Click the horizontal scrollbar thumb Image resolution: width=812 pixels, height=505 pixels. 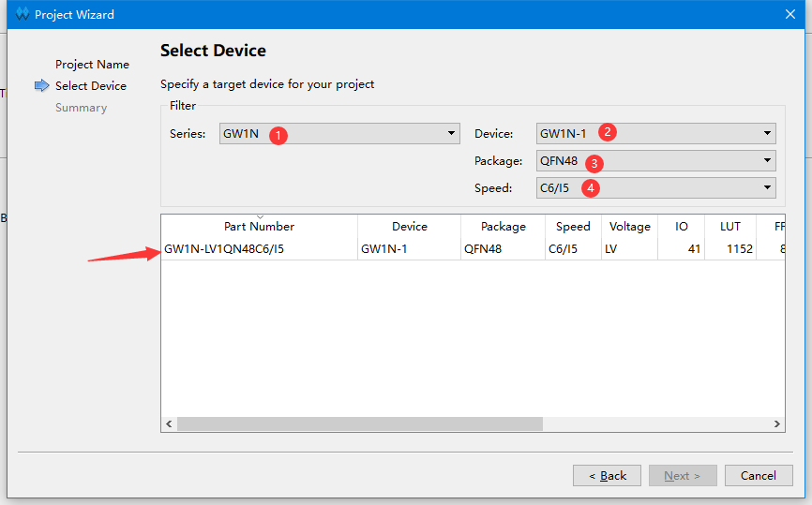tap(360, 423)
